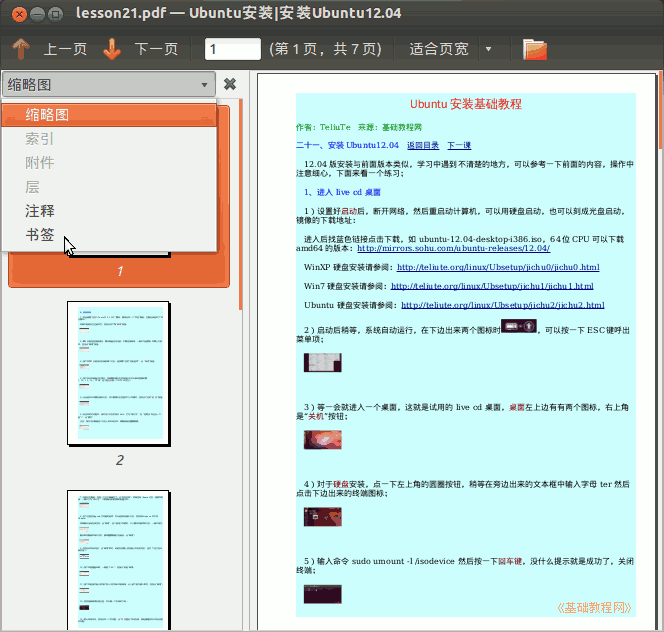
Task: Click the live cd desktop image in step 3
Action: point(323,439)
